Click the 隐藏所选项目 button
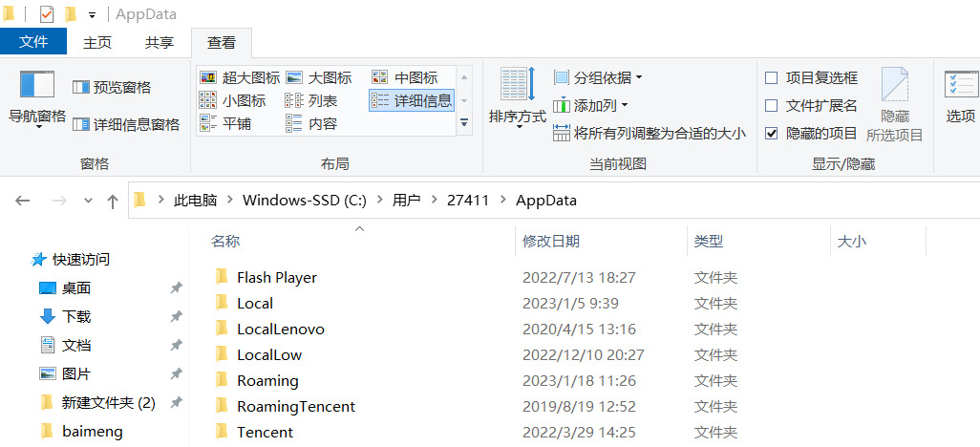This screenshot has height=447, width=980. coord(894,104)
